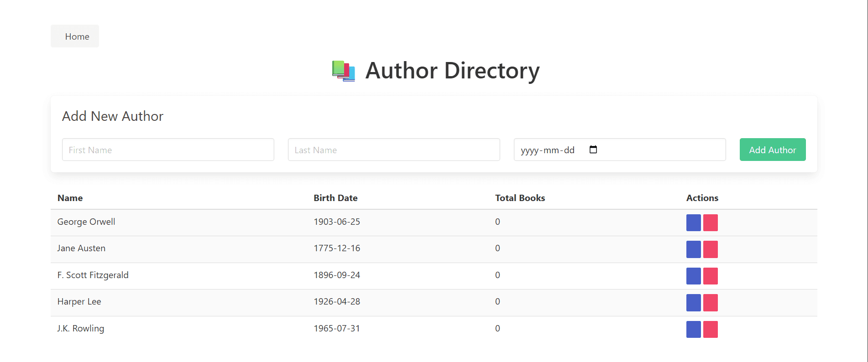This screenshot has height=362, width=868.
Task: Click the Actions column header
Action: (x=702, y=198)
